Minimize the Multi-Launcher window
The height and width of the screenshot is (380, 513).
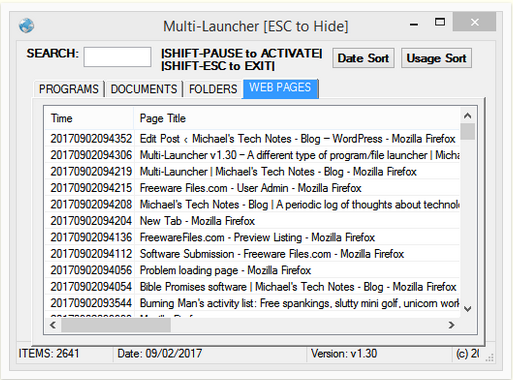coord(414,24)
